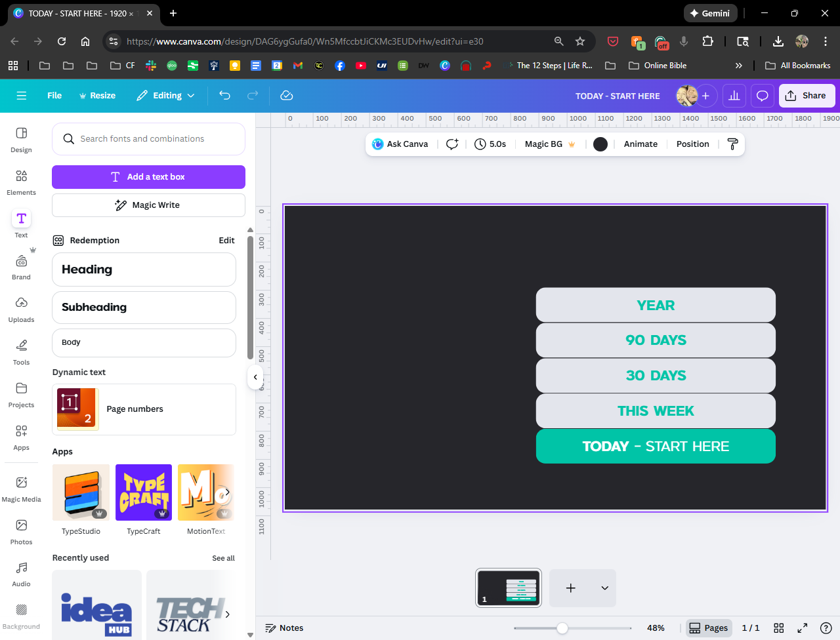Click the comments speech bubble icon
Image resolution: width=840 pixels, height=640 pixels.
point(762,96)
